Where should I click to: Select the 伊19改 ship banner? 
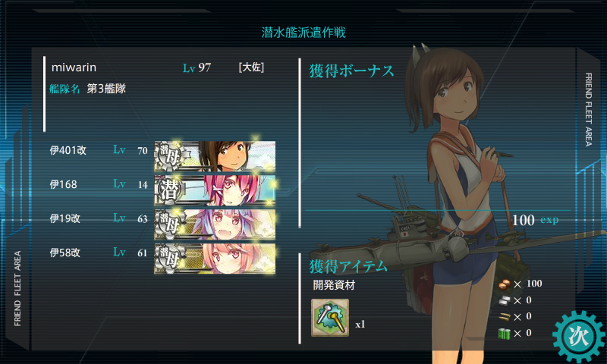coord(215,224)
